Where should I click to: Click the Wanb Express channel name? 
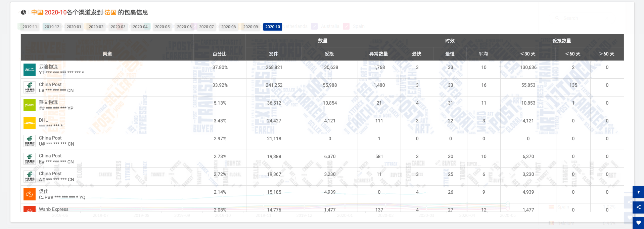tap(54, 209)
